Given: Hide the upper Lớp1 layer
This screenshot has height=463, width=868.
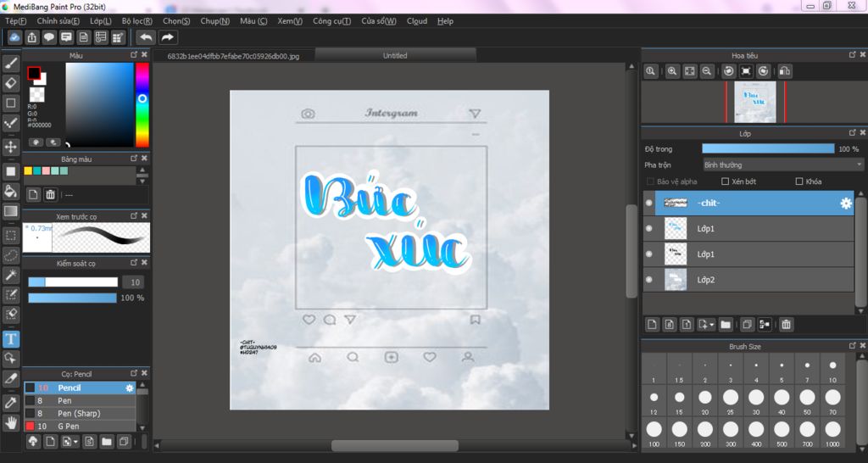Looking at the screenshot, I should 648,228.
